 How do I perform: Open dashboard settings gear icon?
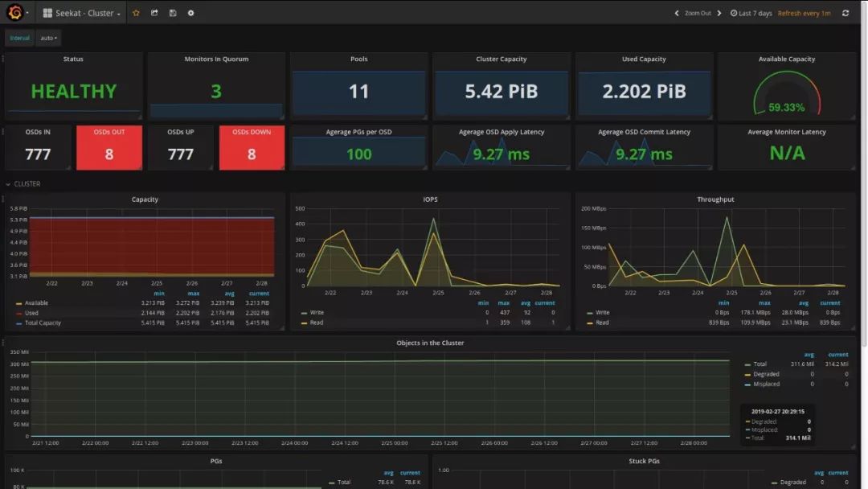(191, 13)
